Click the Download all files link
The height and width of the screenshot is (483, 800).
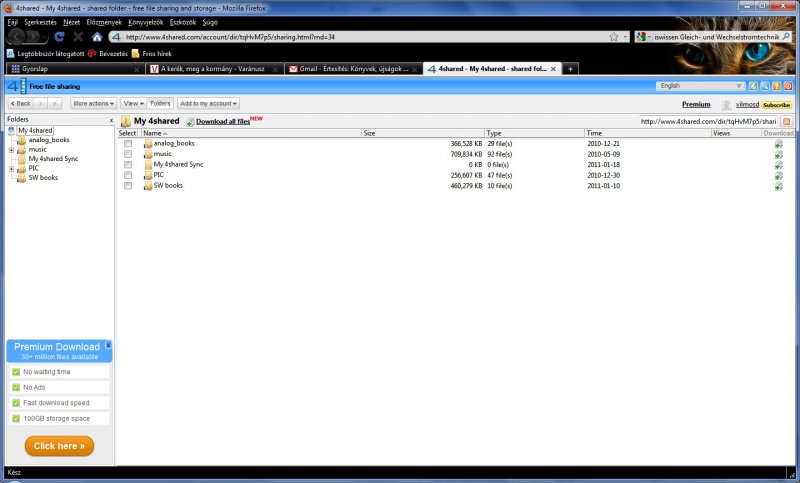(x=223, y=122)
